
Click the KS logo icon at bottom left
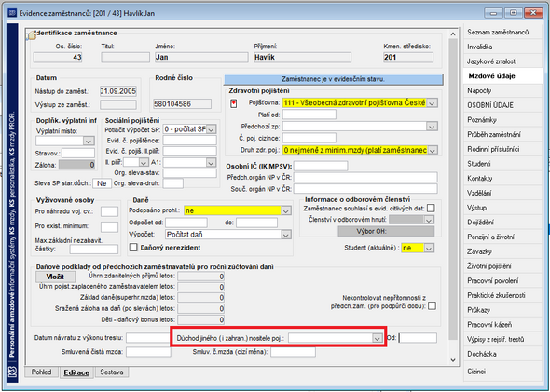[x=13, y=372]
